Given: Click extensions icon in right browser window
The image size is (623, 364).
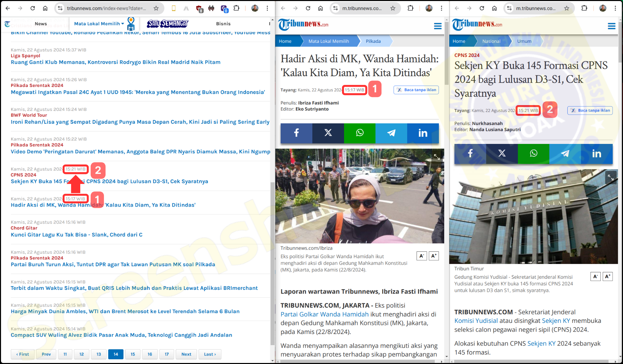Looking at the screenshot, I should [584, 8].
